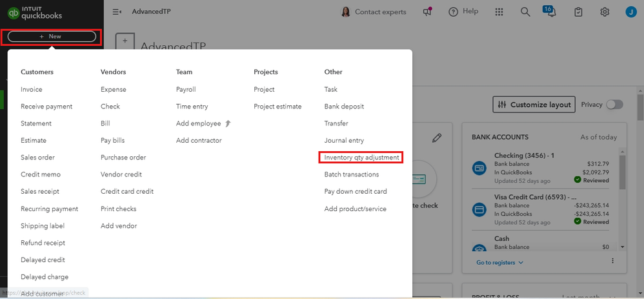Open the apps grid icon

(499, 12)
